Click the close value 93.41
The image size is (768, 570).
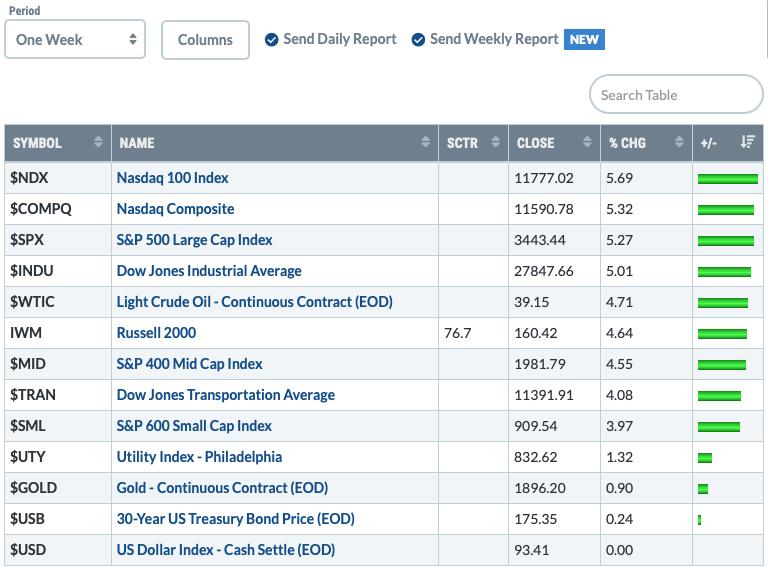point(531,550)
